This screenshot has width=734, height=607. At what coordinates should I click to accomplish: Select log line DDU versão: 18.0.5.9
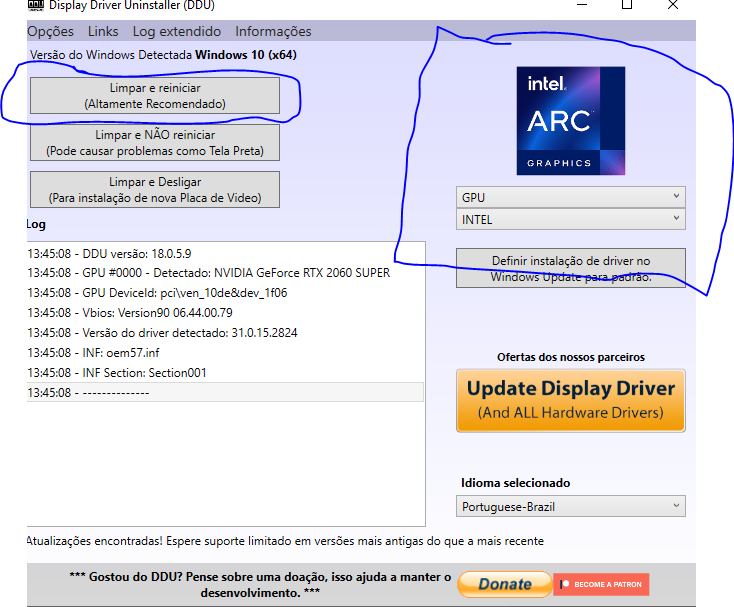point(226,254)
